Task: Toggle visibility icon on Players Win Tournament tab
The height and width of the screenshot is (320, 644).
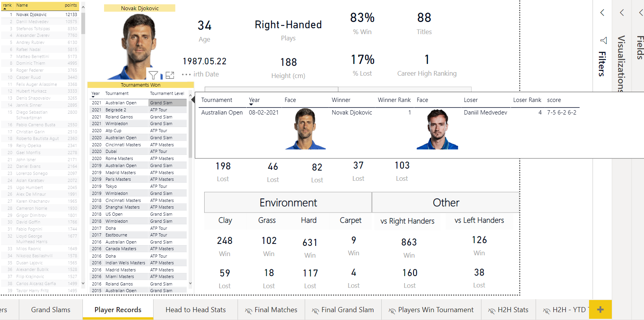Action: tap(392, 310)
